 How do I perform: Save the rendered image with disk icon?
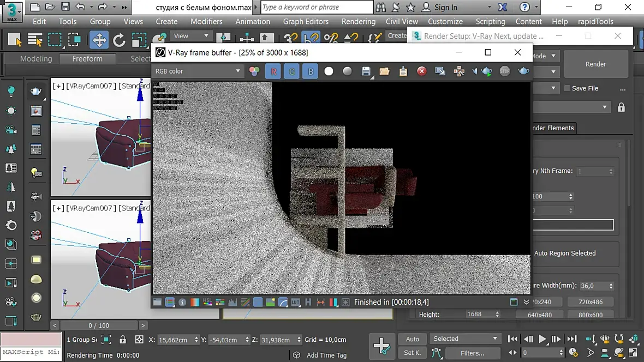(x=366, y=71)
